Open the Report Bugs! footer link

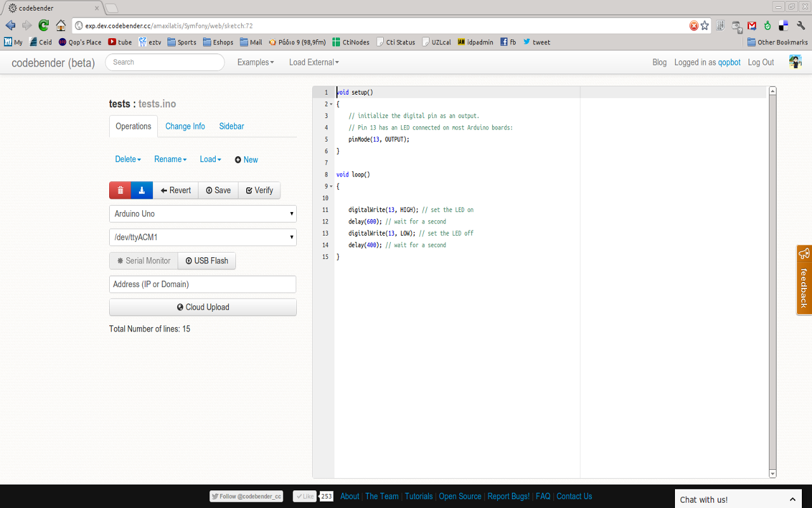click(x=509, y=497)
